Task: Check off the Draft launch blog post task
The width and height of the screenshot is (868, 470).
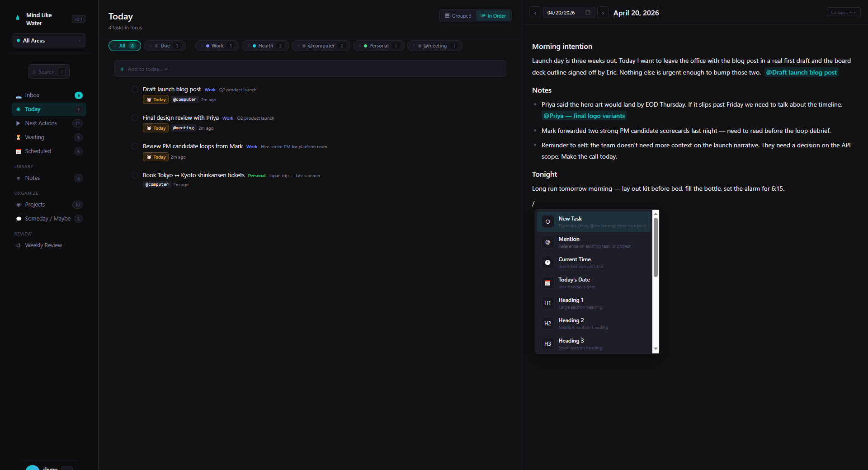Action: click(134, 89)
